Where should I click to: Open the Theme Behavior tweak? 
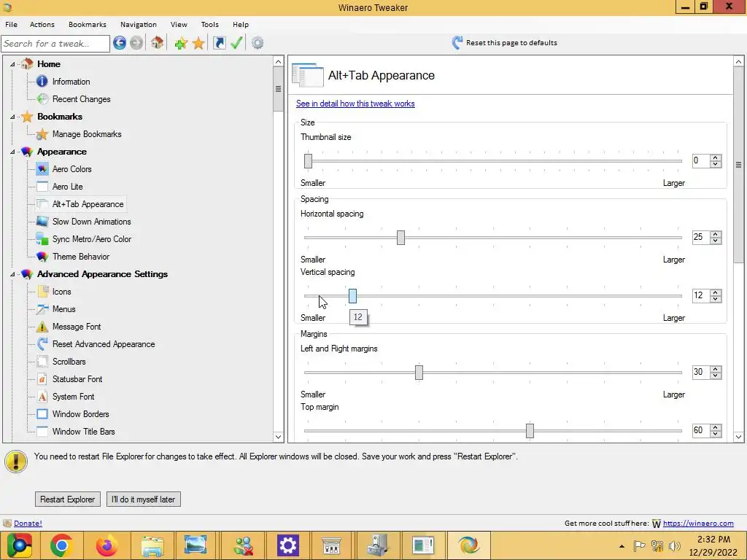[x=81, y=257]
